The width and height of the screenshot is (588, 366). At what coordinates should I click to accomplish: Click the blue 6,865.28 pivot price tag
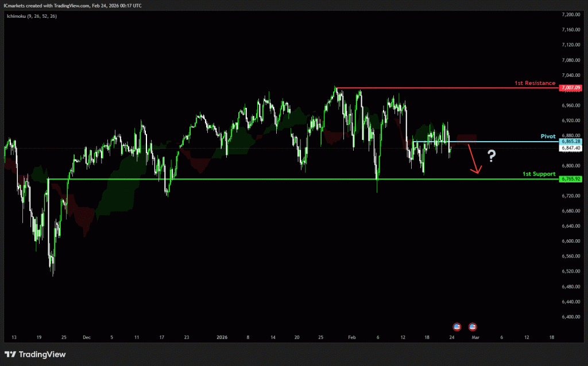click(x=571, y=141)
